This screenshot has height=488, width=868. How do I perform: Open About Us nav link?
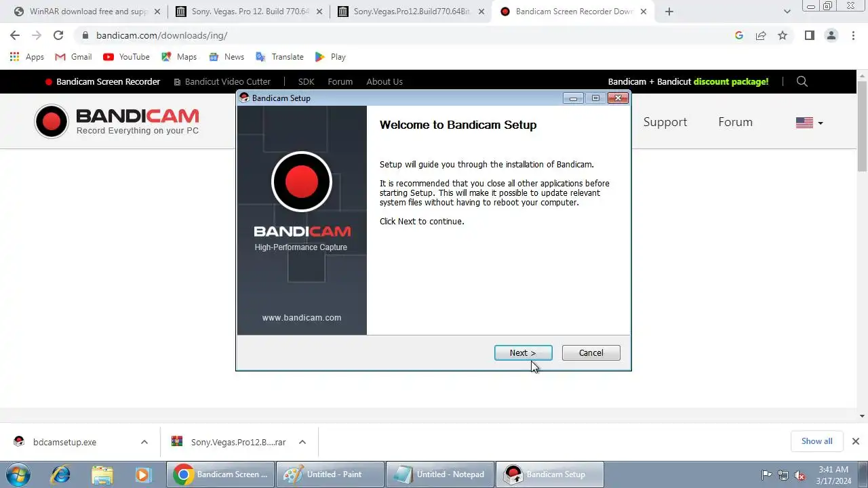pos(384,81)
